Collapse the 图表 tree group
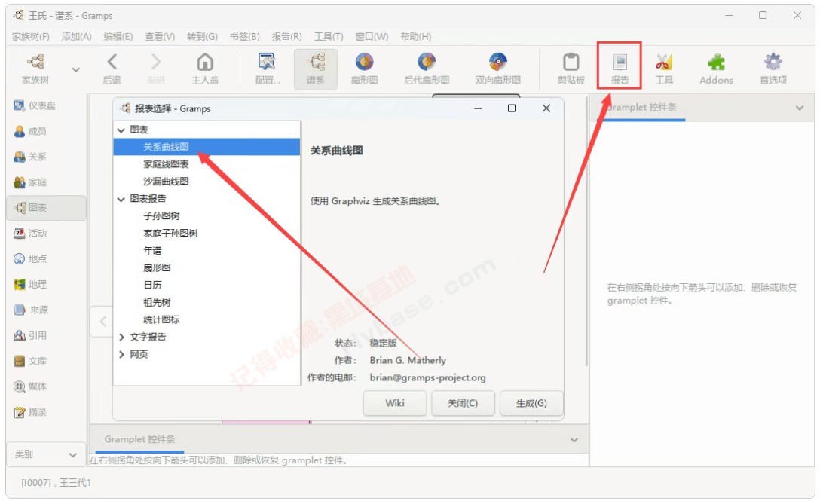The height and width of the screenshot is (504, 820). (121, 130)
